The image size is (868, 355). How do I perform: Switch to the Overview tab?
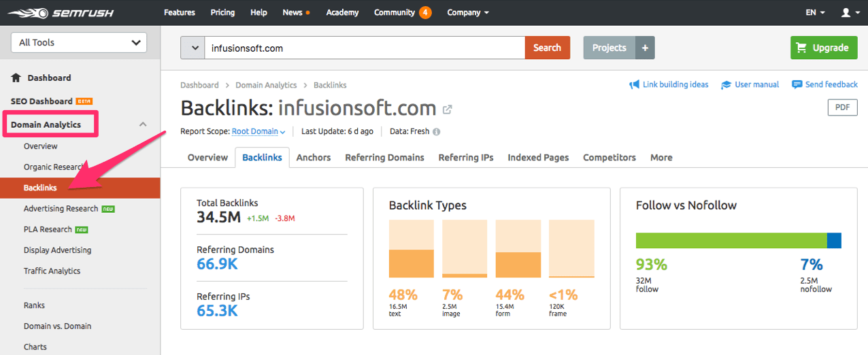(207, 157)
